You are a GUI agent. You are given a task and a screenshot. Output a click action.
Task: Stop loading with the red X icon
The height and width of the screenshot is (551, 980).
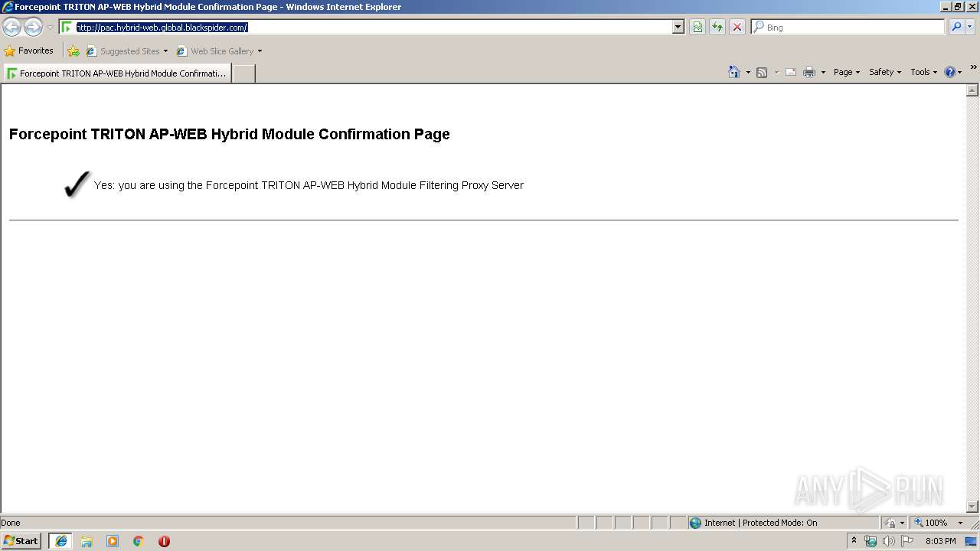tap(737, 28)
